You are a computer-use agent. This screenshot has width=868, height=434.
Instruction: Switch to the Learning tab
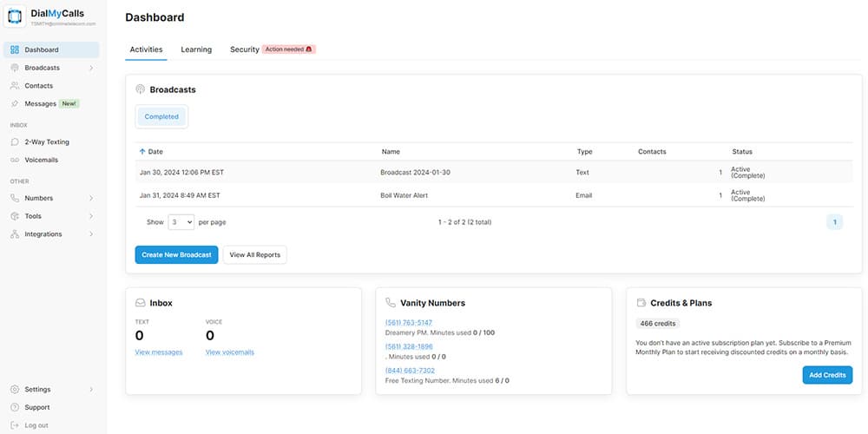click(x=196, y=49)
